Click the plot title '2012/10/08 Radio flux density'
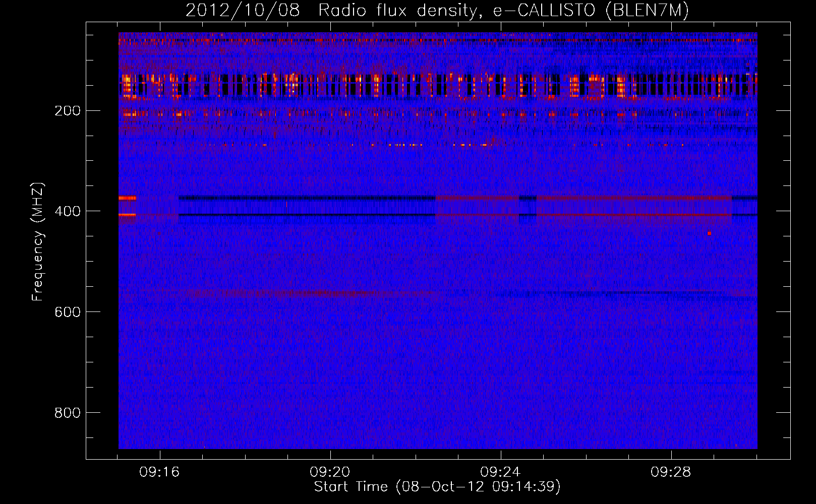 coord(331,11)
